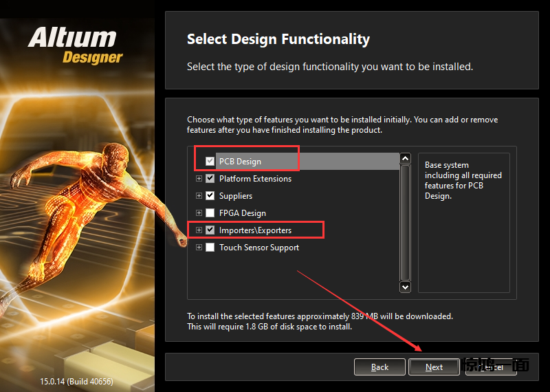Uncheck the Suppliers checkbox
Viewport: 550px width, 392px height.
210,196
